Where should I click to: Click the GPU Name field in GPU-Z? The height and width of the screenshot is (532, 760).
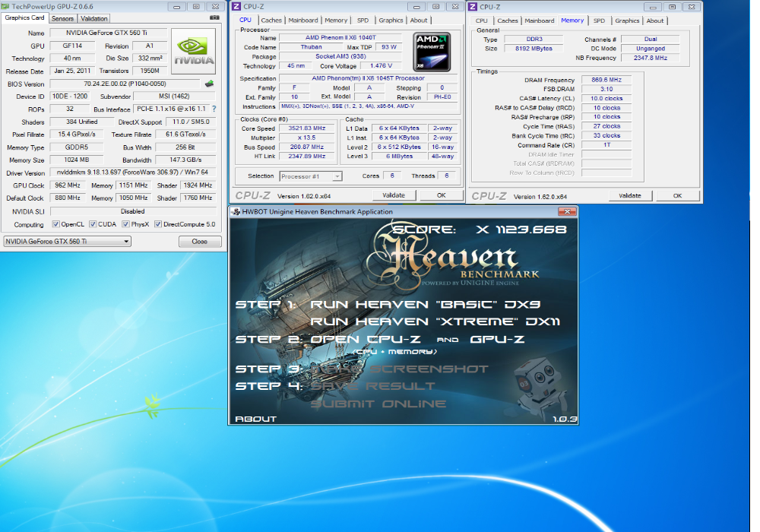(x=109, y=33)
